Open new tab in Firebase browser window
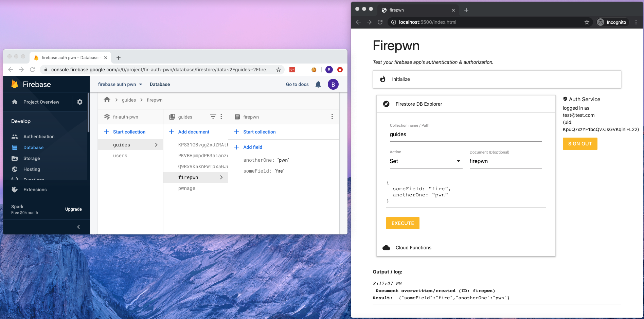The width and height of the screenshot is (644, 319). [x=119, y=58]
